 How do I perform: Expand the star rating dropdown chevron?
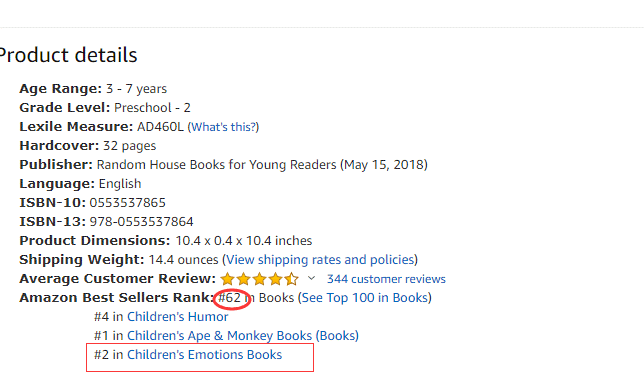coord(311,278)
